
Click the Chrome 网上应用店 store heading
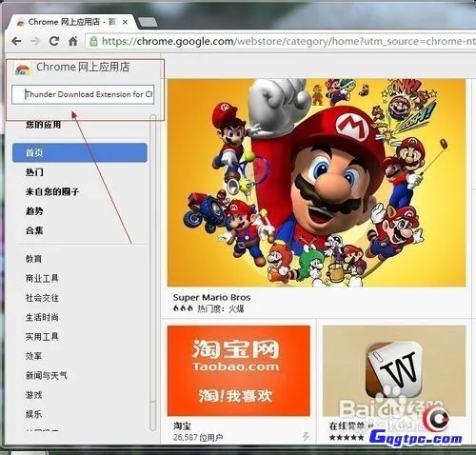83,68
